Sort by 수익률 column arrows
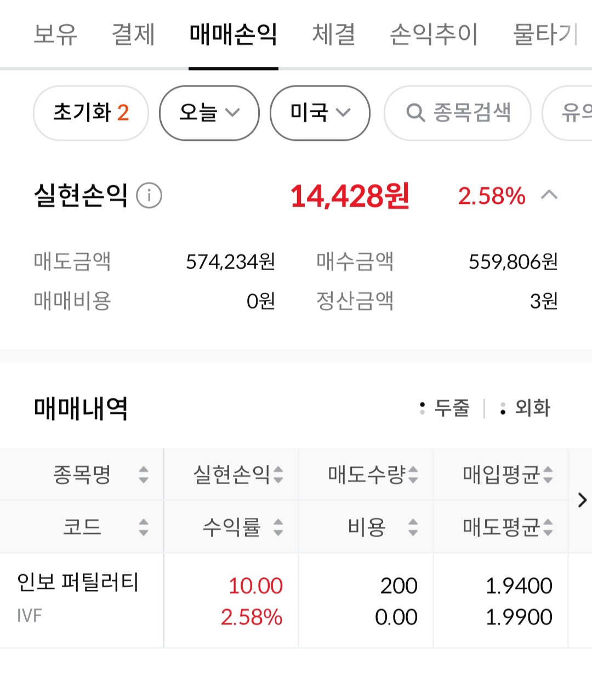 (x=278, y=527)
